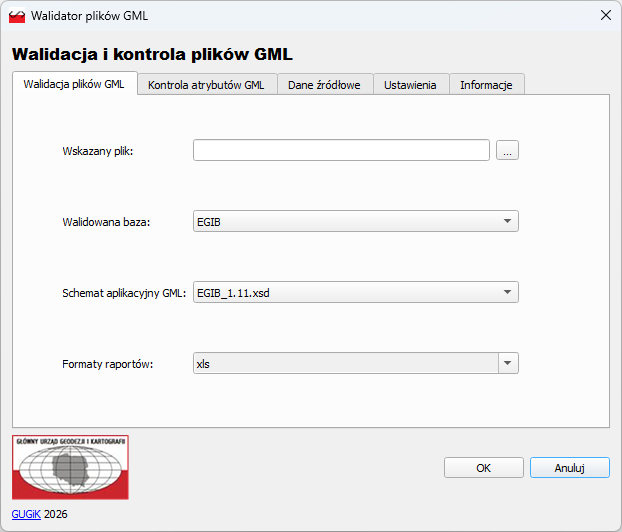
Task: Expand the Formaty raportów dropdown showing xls
Action: tap(355, 364)
